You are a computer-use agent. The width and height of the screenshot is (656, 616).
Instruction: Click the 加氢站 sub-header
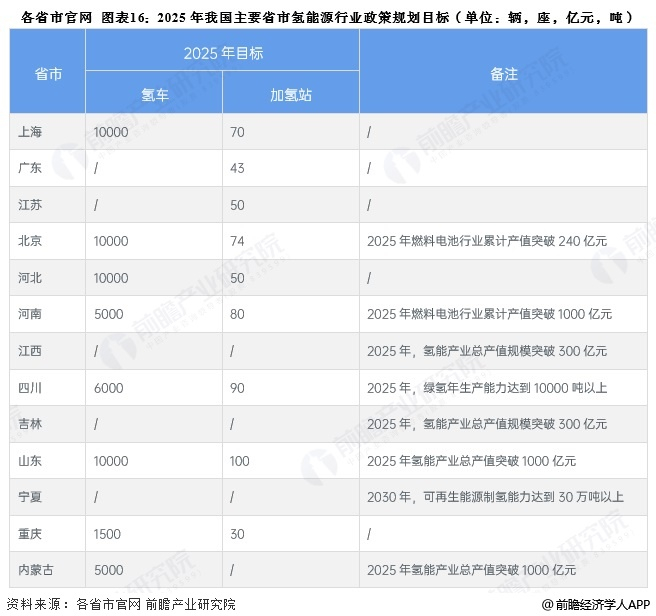[x=291, y=95]
